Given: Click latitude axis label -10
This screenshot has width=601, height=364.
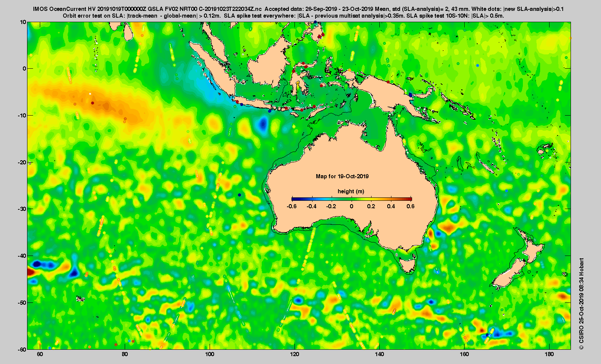Looking at the screenshot, I should coord(22,116).
